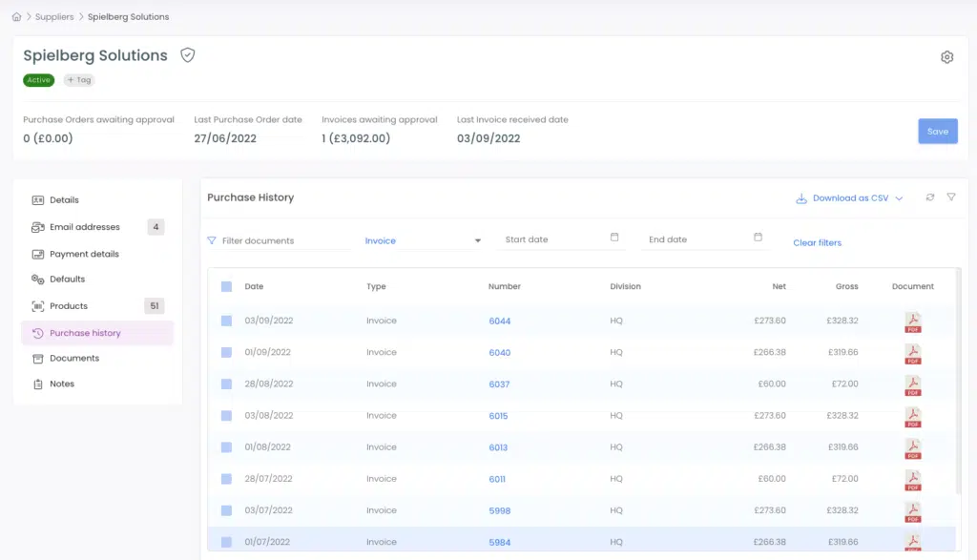Screen dimensions: 977x560
Task: Open invoice number 6015 link
Action: coord(498,416)
